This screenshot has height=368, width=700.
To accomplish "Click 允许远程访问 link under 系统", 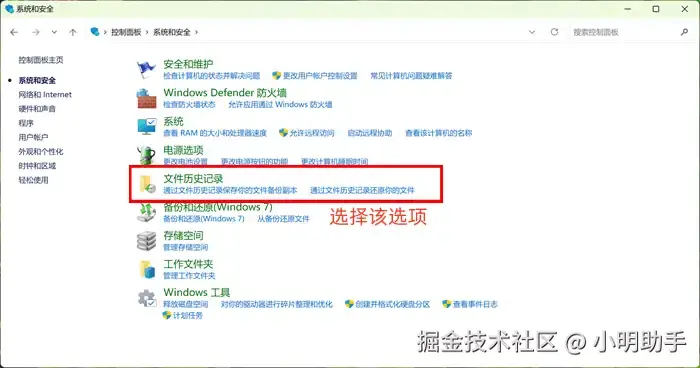I will pos(312,133).
